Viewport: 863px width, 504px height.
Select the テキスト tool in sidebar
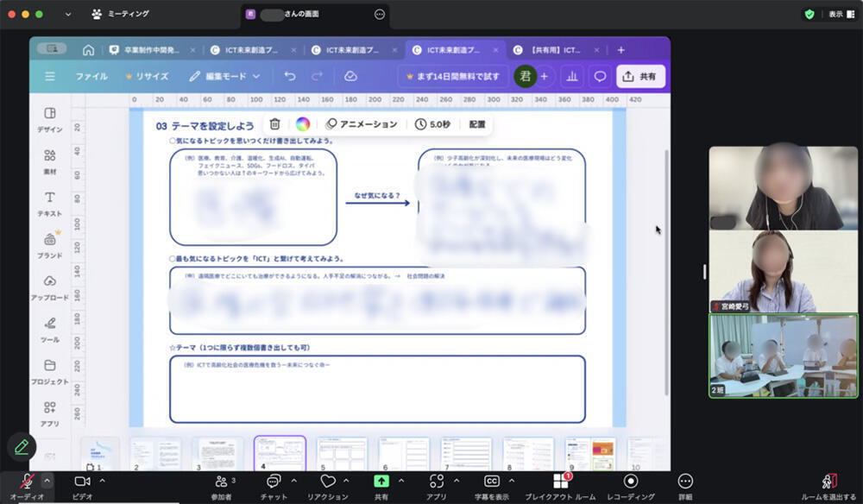coord(50,203)
